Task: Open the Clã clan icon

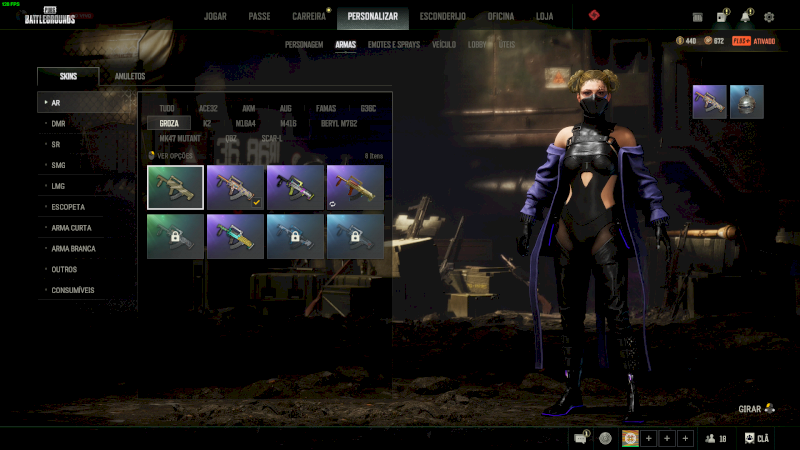Action: 756,438
